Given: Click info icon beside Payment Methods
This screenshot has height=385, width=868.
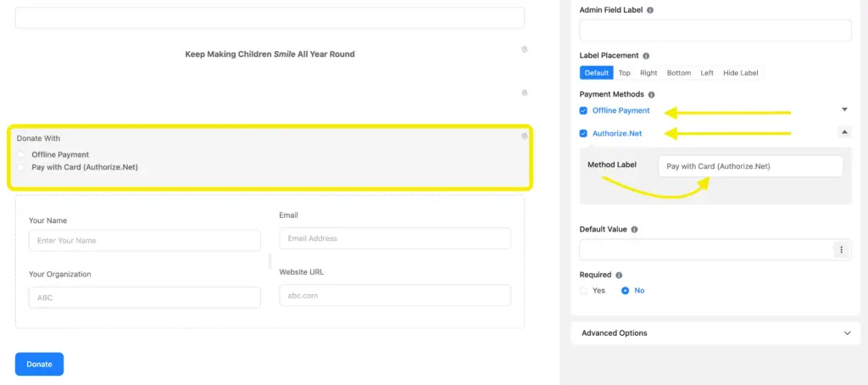Looking at the screenshot, I should click(651, 95).
